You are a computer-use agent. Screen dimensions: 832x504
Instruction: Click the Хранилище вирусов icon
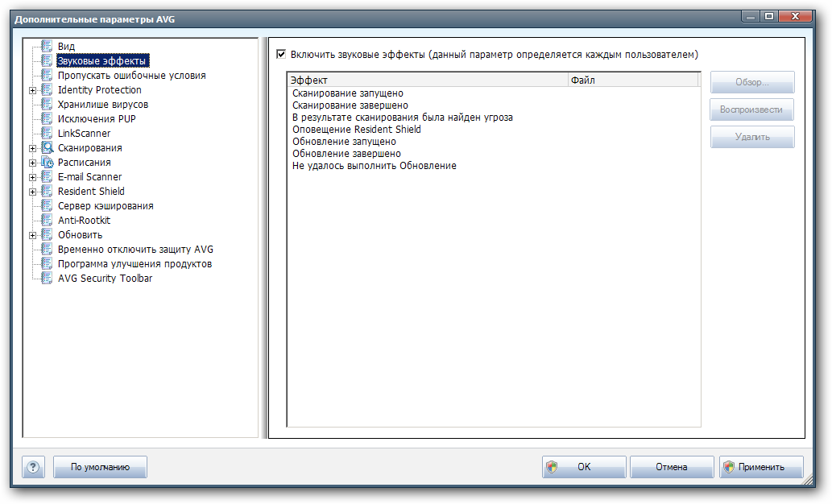47,104
